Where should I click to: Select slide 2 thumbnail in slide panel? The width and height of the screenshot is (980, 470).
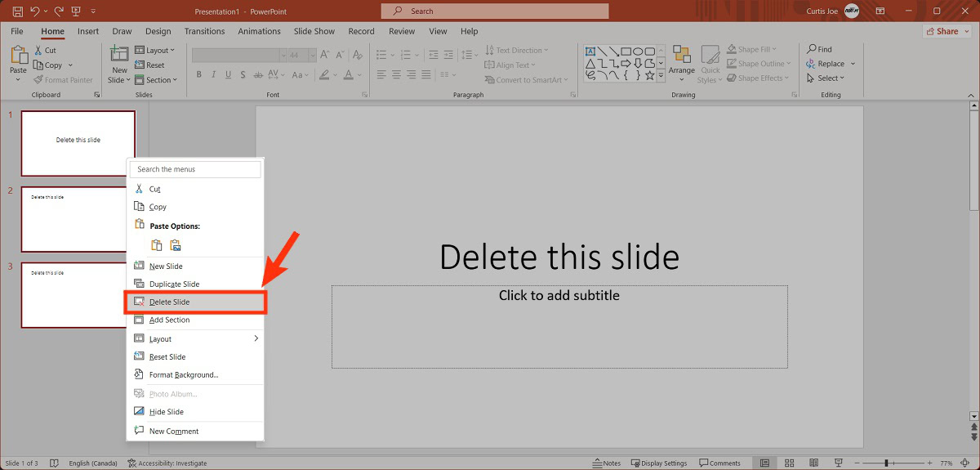[78, 219]
